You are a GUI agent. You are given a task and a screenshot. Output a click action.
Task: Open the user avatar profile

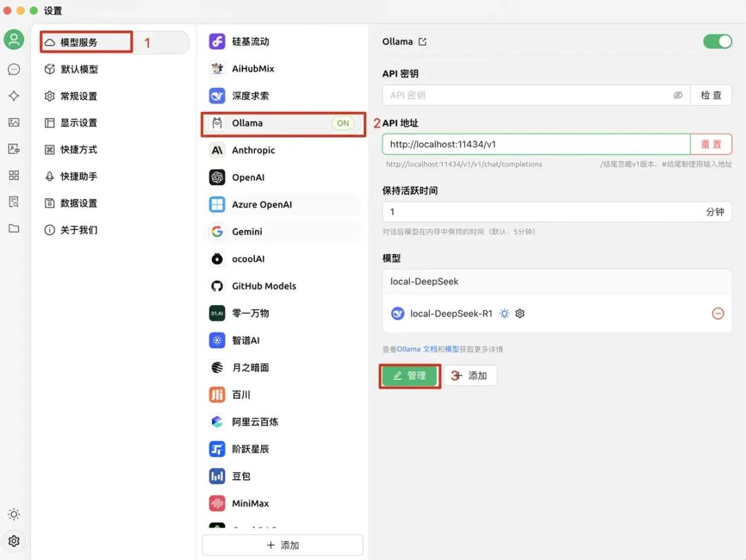[14, 39]
